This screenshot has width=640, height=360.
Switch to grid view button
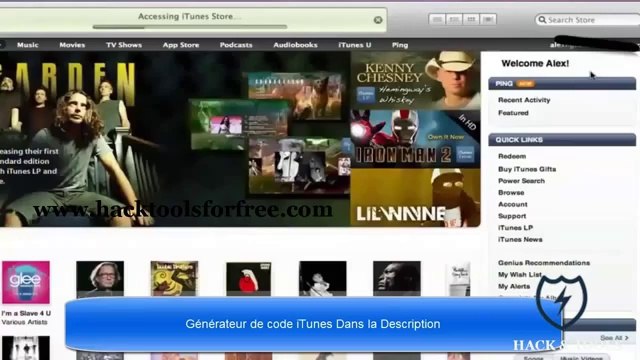pos(471,19)
